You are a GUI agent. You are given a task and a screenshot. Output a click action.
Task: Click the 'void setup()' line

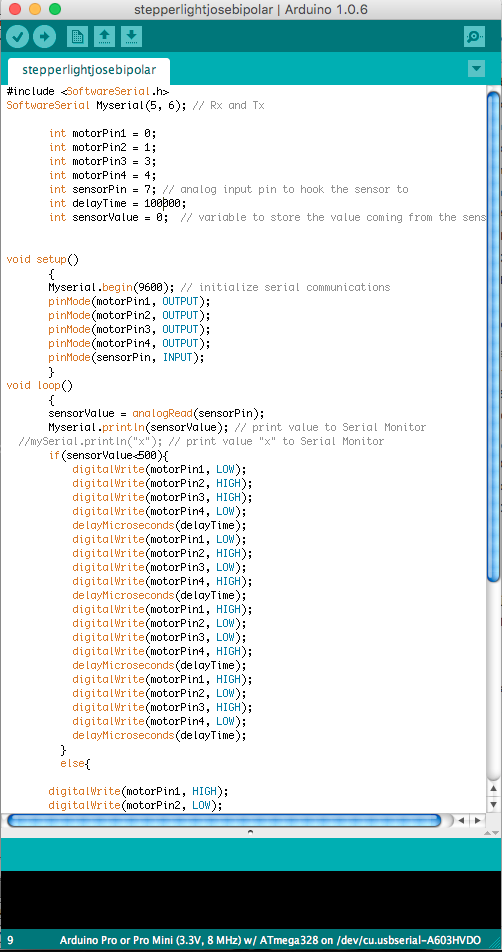[x=42, y=259]
